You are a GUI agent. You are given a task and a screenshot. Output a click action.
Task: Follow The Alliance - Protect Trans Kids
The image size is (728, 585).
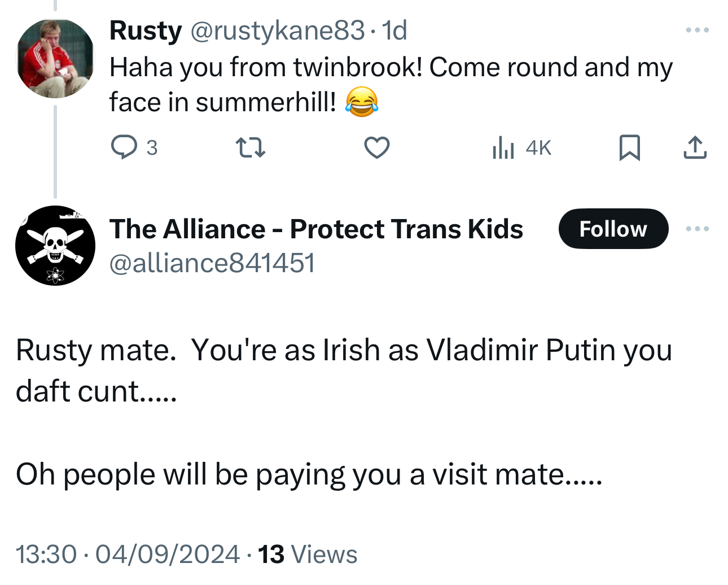click(x=613, y=229)
